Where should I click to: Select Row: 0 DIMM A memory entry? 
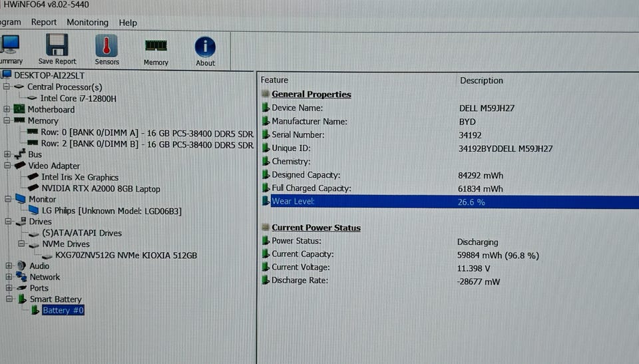point(146,133)
